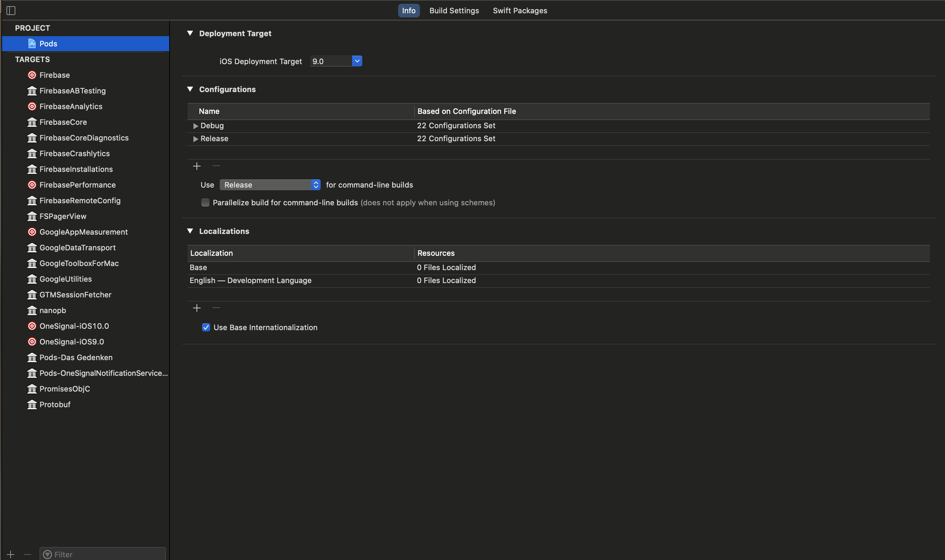Click the targets Filter text field
945x560 pixels.
tap(103, 554)
